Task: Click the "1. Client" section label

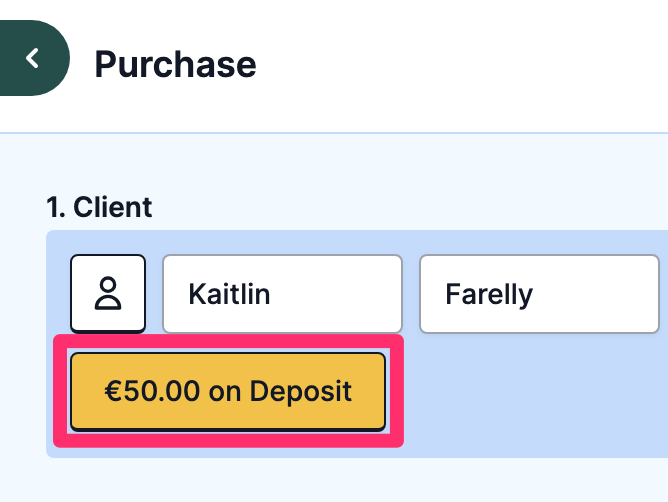Action: 99,207
